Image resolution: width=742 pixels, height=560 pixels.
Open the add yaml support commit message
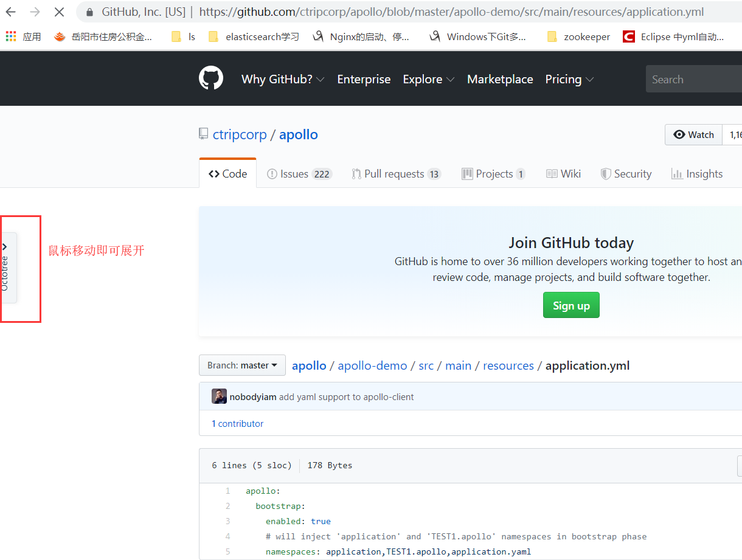pyautogui.click(x=347, y=397)
